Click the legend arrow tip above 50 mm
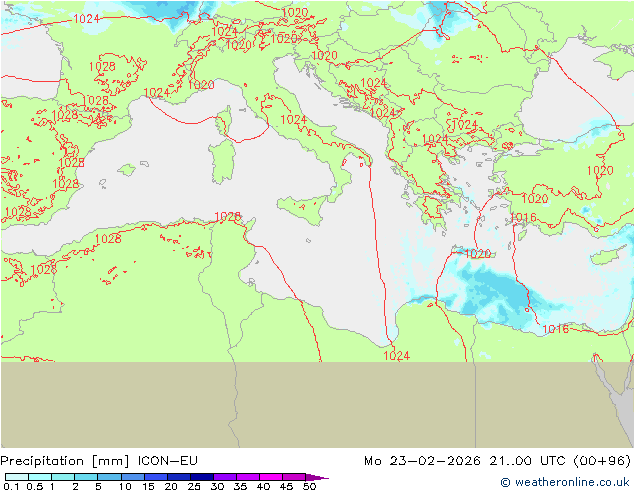 pyautogui.click(x=317, y=477)
